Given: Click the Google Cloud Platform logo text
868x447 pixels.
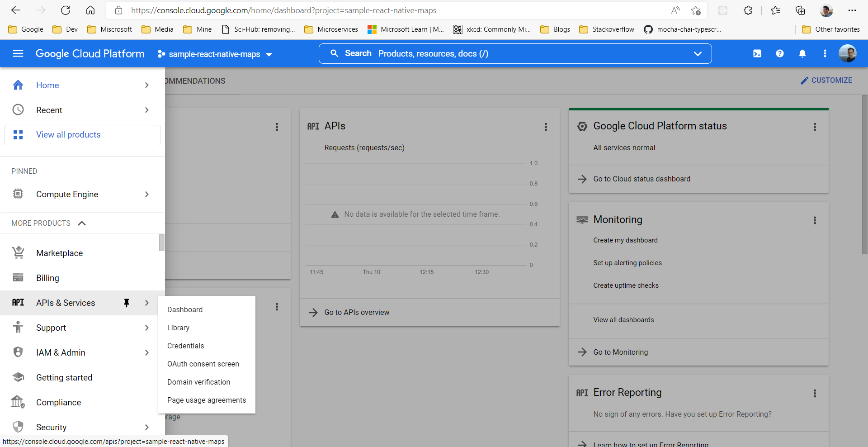Looking at the screenshot, I should (90, 53).
